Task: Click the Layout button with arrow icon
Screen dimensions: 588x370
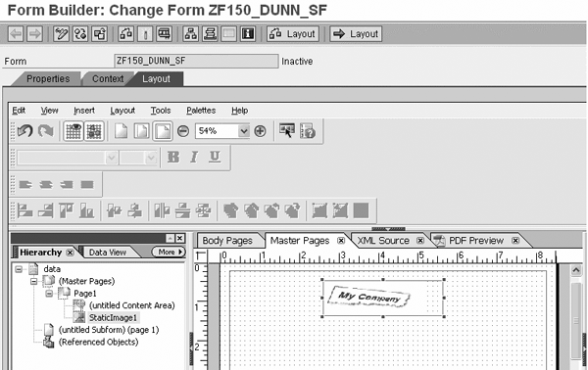Action: (x=356, y=33)
